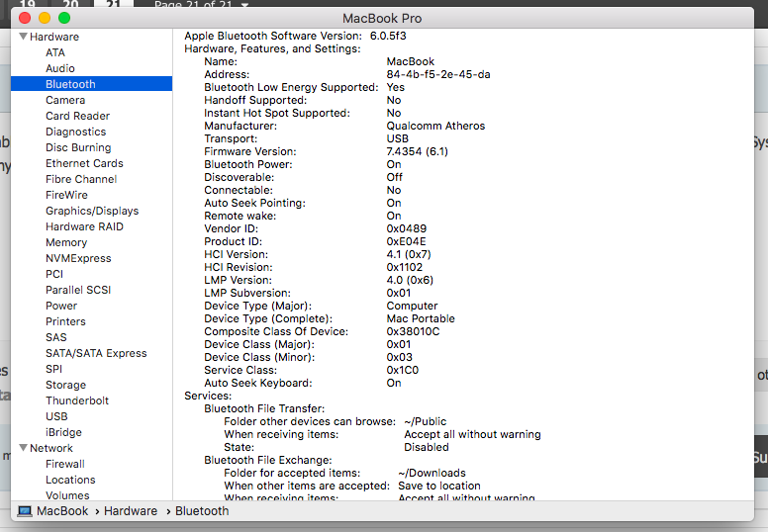Select Printers in the sidebar
The image size is (768, 532).
coord(65,321)
